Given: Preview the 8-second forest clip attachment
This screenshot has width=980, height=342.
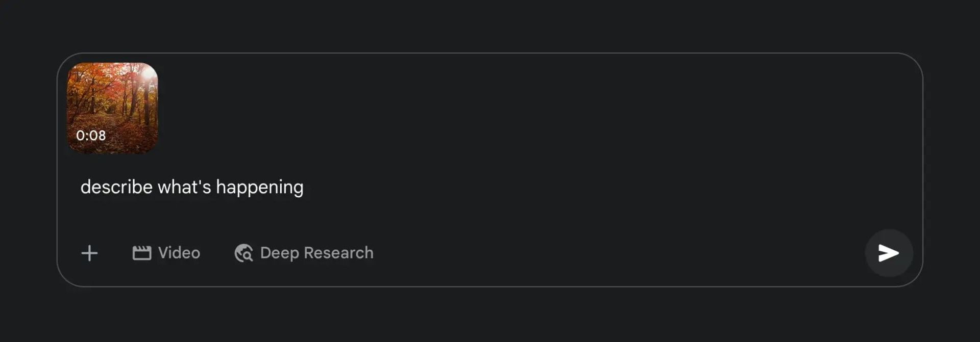Looking at the screenshot, I should pos(113,108).
